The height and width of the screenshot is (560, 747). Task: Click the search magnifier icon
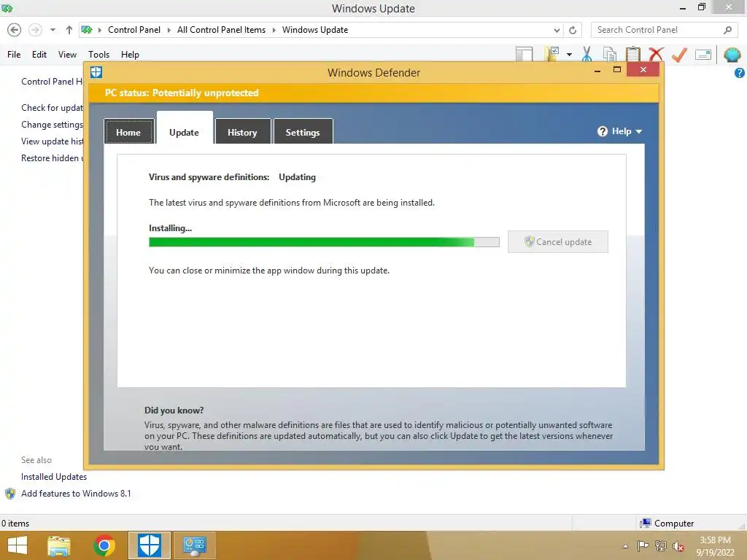[727, 30]
